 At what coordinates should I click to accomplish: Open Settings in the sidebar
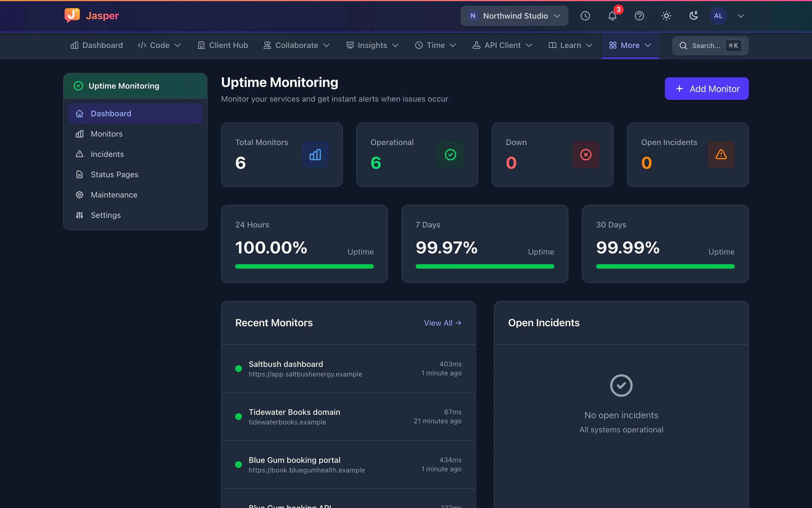click(x=135, y=215)
